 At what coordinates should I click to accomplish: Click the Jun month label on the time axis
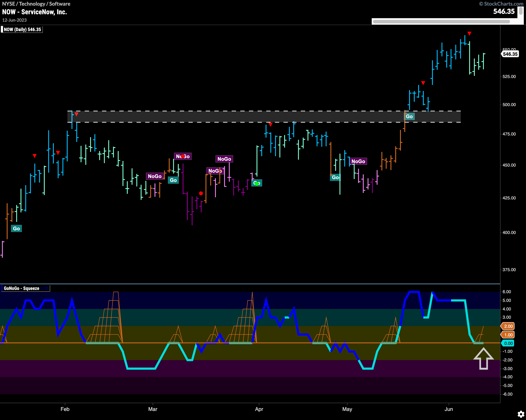(449, 409)
